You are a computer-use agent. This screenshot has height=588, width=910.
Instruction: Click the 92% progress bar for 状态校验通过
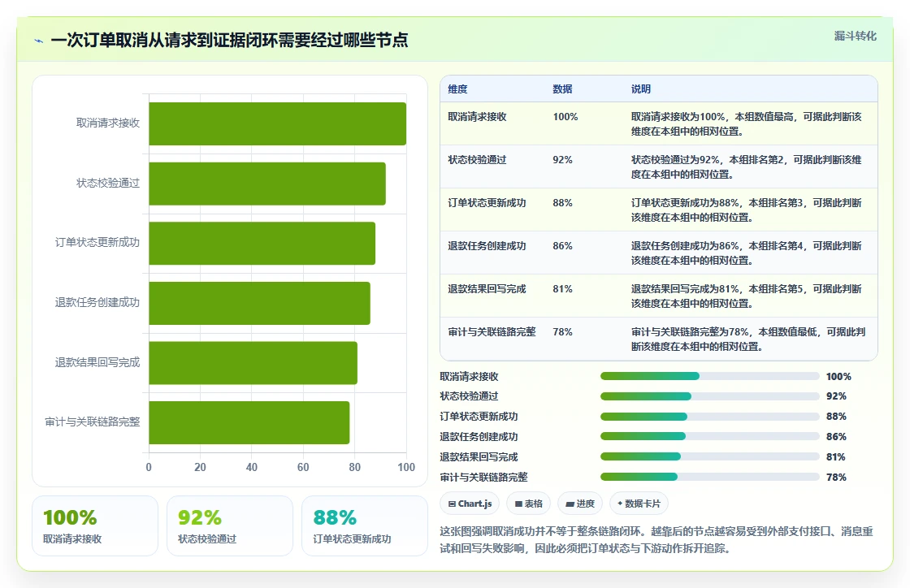(710, 396)
